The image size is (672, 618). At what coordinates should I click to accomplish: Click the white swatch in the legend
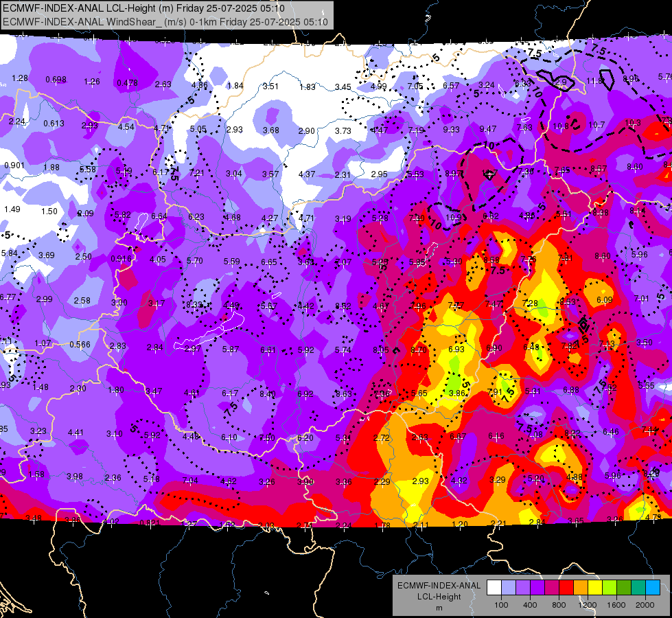click(x=494, y=588)
